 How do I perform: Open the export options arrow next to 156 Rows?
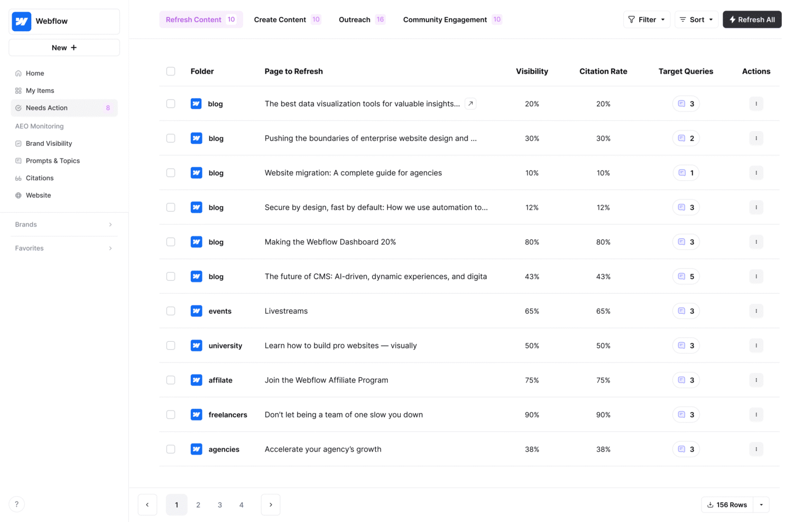pyautogui.click(x=761, y=505)
